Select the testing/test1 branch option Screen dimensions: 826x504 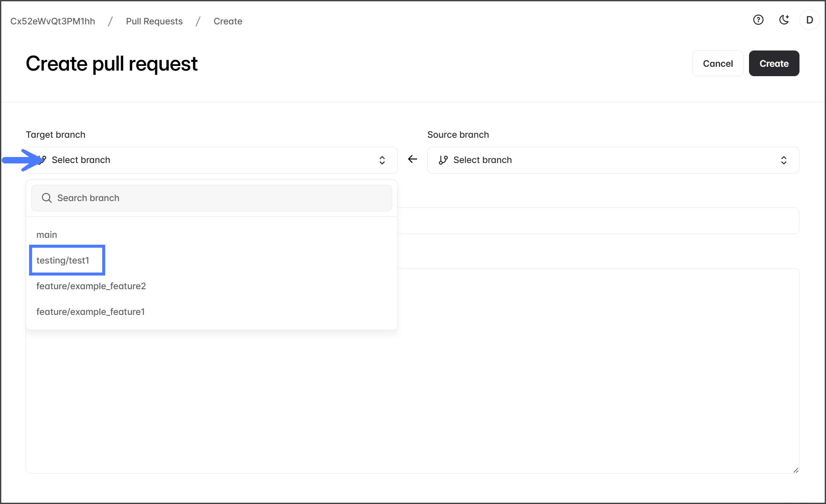[x=63, y=260]
